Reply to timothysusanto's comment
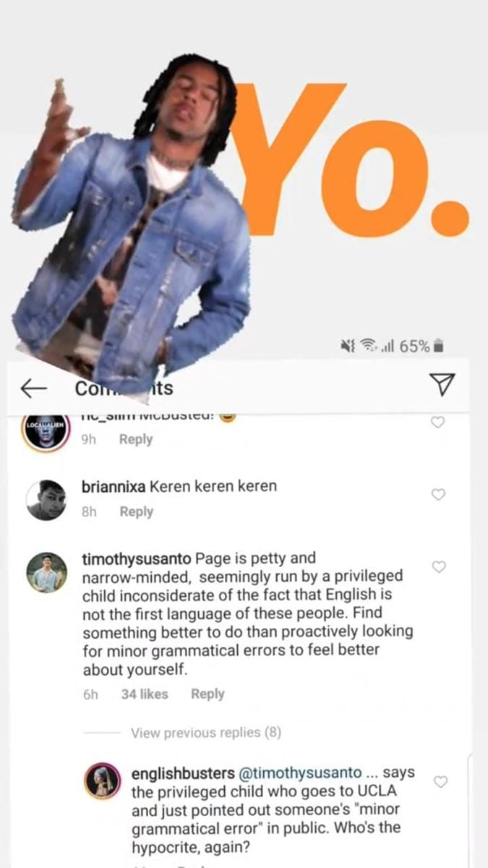The width and height of the screenshot is (488, 868). [207, 694]
